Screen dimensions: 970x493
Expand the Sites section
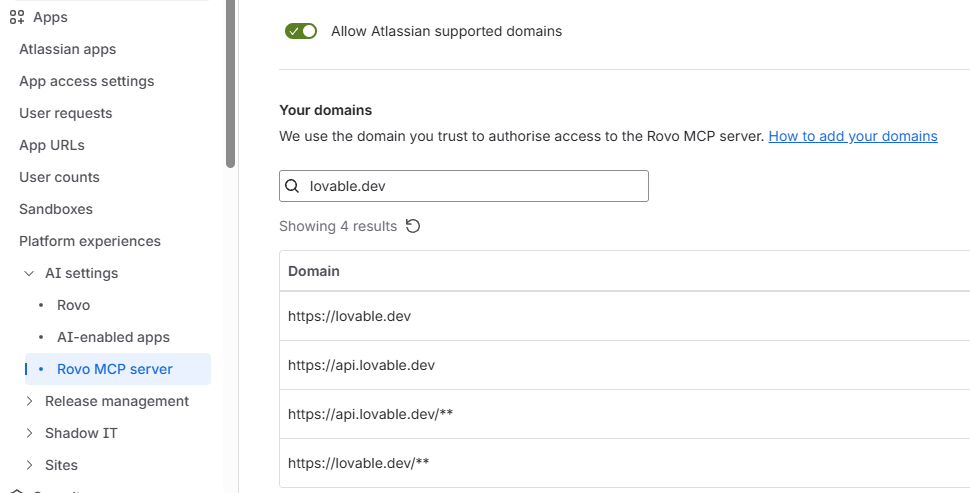point(28,465)
